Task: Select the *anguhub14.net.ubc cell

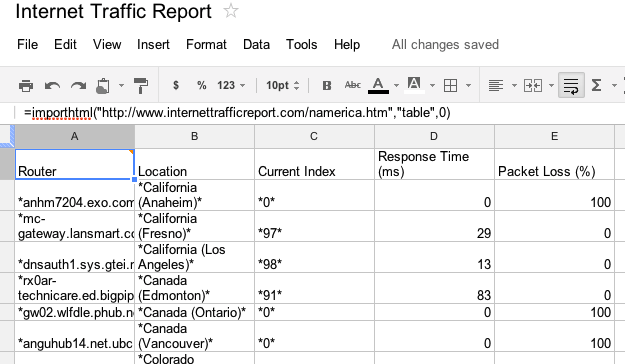Action: tap(75, 336)
